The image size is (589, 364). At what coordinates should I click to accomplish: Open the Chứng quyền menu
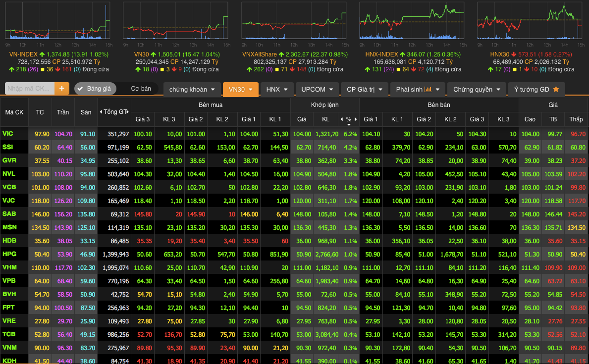pyautogui.click(x=476, y=90)
